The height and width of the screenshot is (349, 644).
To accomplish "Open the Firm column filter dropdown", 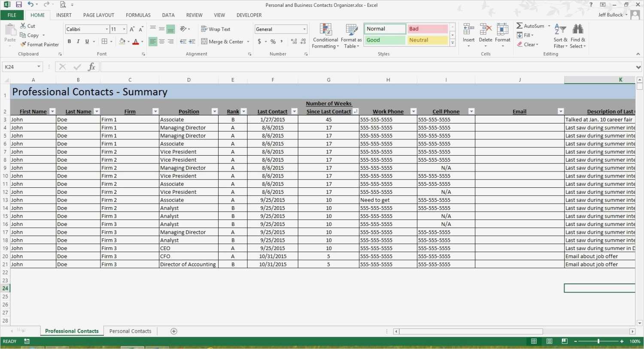I will click(155, 111).
